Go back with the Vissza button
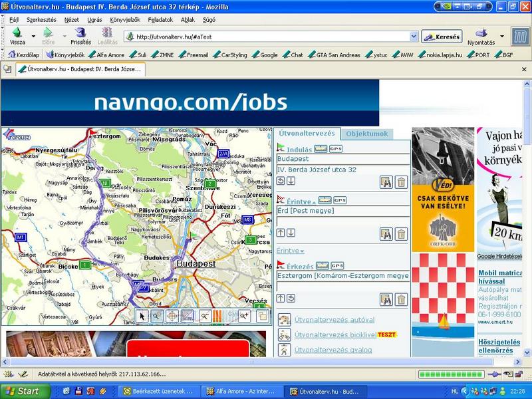The image size is (532, 399). click(x=17, y=36)
